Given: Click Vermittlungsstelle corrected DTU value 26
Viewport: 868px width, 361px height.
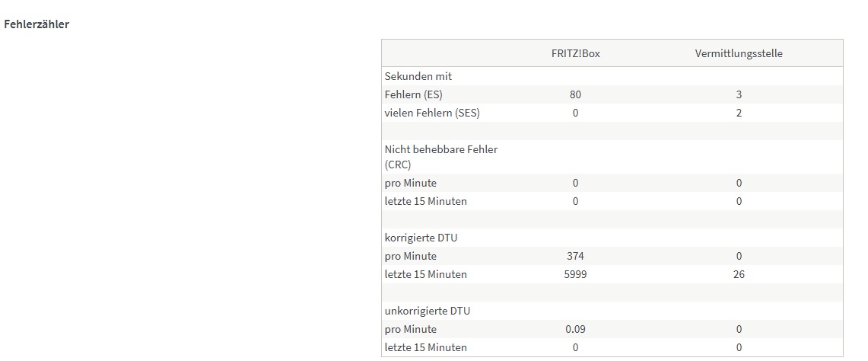Looking at the screenshot, I should (739, 274).
